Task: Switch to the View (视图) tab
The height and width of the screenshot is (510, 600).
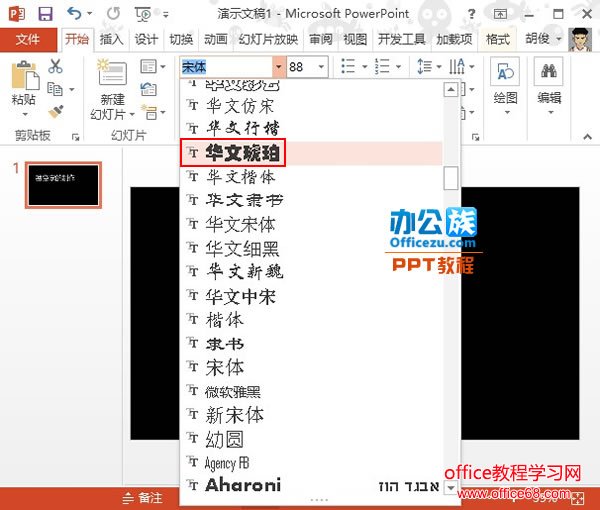Action: (x=355, y=39)
